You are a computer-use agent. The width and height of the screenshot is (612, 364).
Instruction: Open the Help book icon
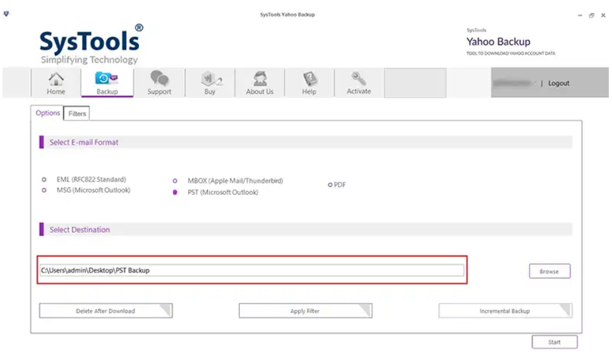(x=309, y=83)
